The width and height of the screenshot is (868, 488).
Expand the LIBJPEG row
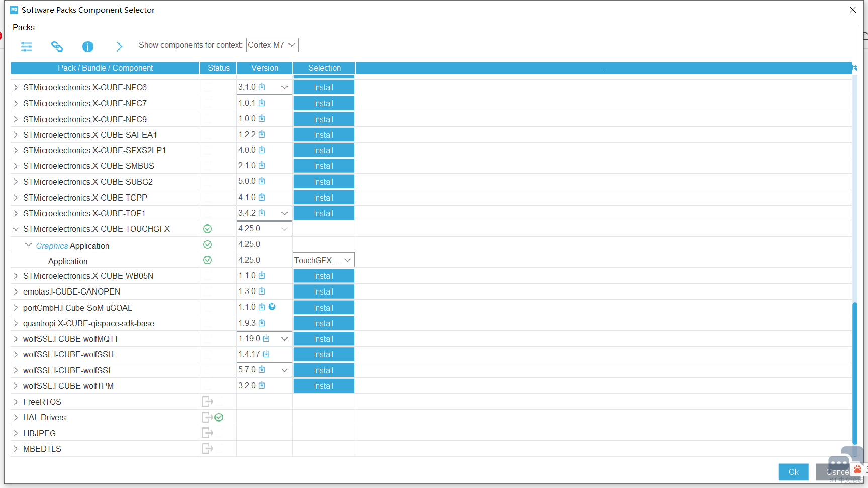click(x=16, y=433)
